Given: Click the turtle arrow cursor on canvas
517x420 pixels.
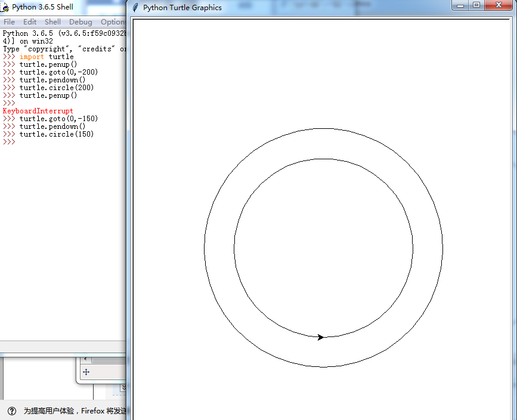Looking at the screenshot, I should [x=320, y=337].
